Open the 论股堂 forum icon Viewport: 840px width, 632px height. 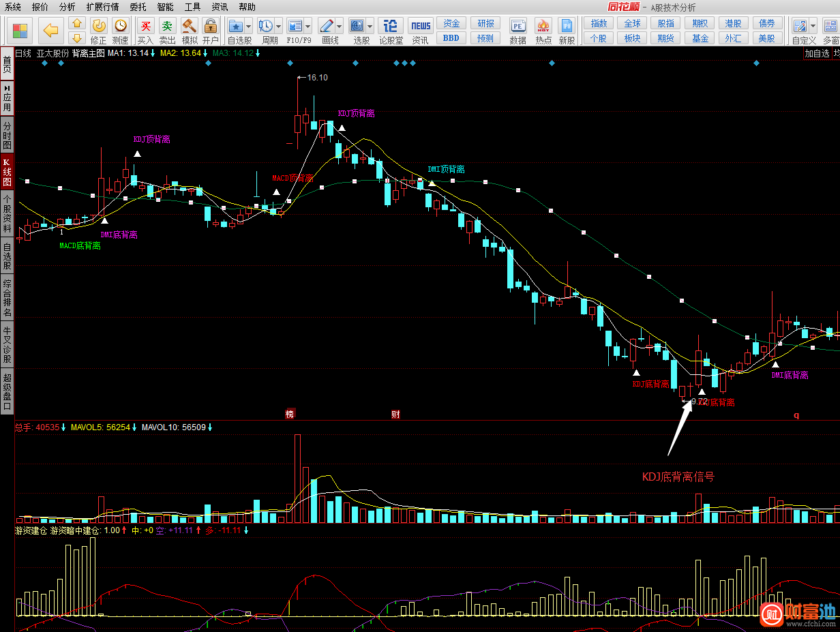tap(391, 27)
